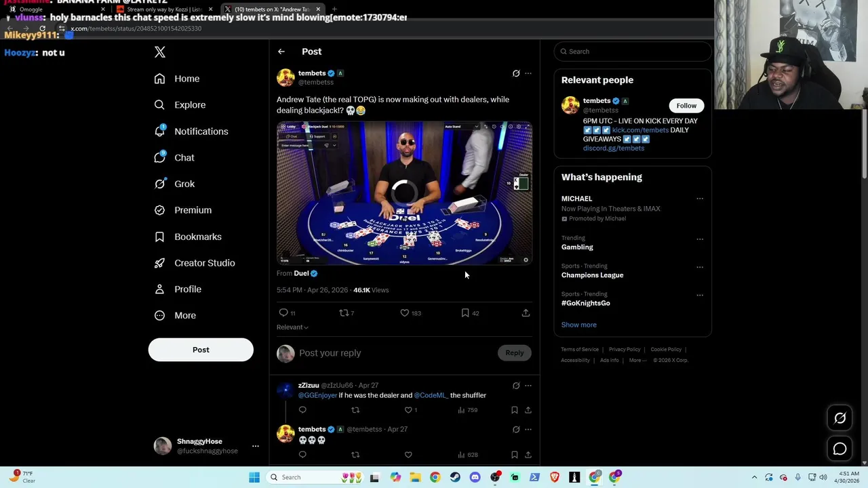Open Bookmarks in the sidebar

tap(188, 237)
